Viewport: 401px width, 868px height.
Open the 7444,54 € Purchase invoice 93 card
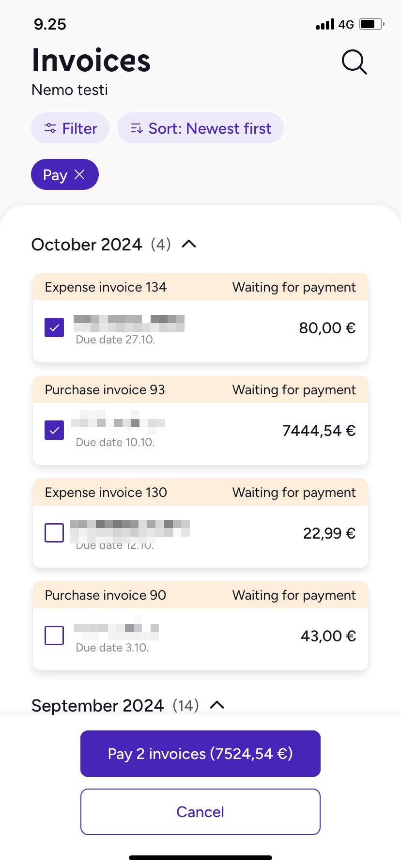click(x=200, y=420)
